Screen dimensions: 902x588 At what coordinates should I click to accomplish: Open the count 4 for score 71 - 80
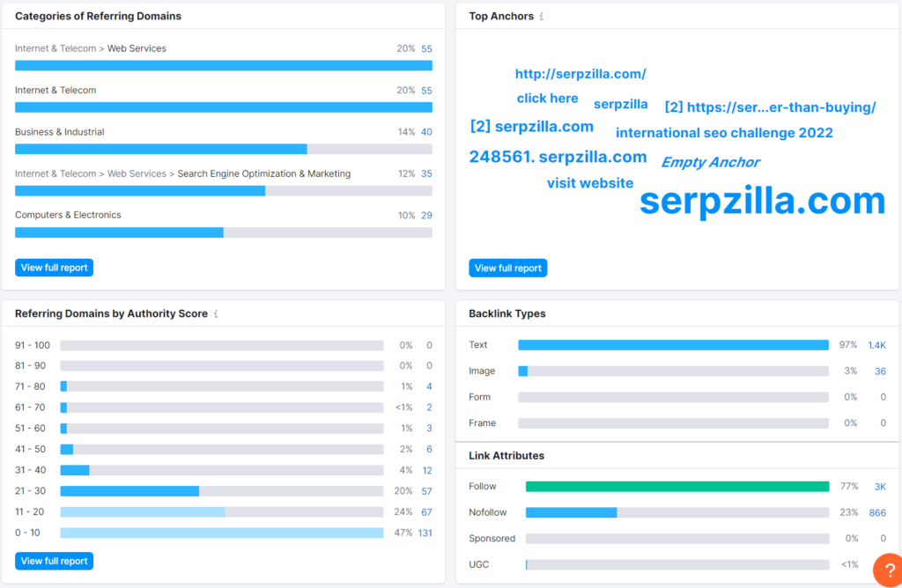pyautogui.click(x=429, y=386)
